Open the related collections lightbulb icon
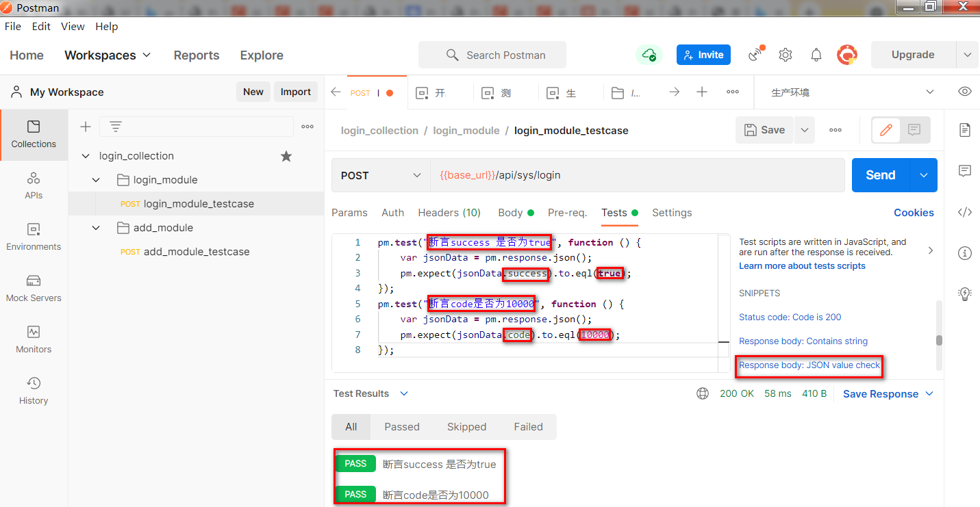The height and width of the screenshot is (507, 980). point(965,294)
